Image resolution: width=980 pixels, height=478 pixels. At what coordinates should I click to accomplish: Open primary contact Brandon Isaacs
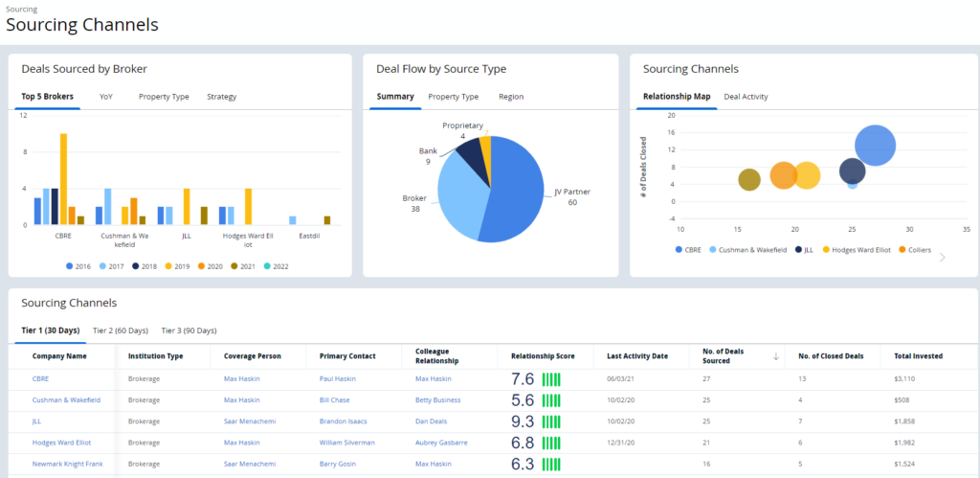click(x=342, y=421)
